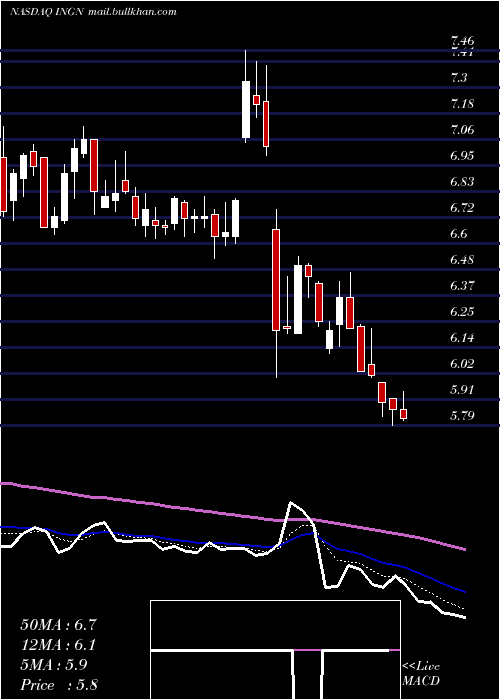Click the 12MA : 6.1 readout
Image resolution: width=500 pixels, height=700 pixels.
(x=58, y=645)
